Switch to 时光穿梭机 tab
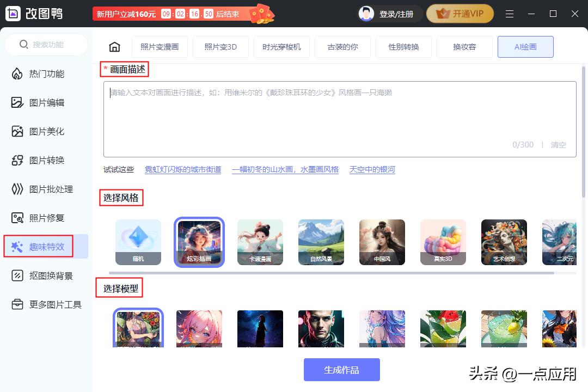The image size is (588, 392). click(x=281, y=47)
